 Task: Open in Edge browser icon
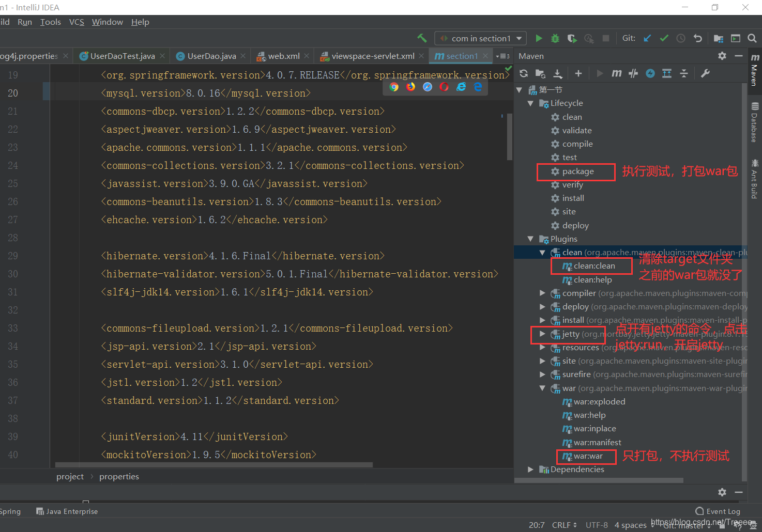click(x=478, y=87)
